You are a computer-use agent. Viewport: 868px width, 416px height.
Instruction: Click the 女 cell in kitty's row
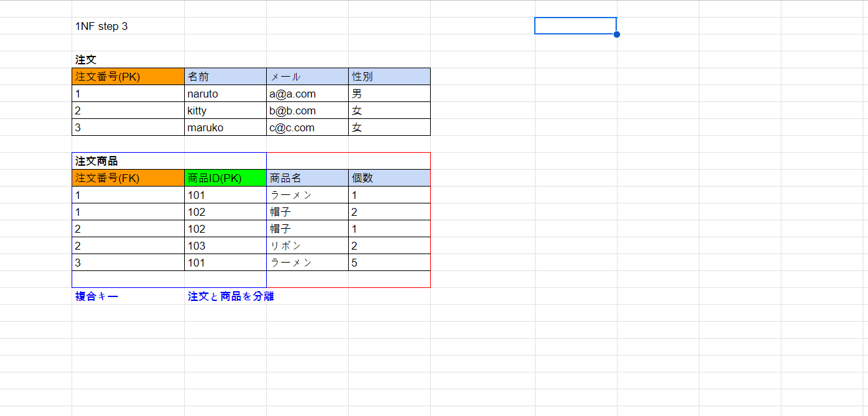tap(389, 110)
